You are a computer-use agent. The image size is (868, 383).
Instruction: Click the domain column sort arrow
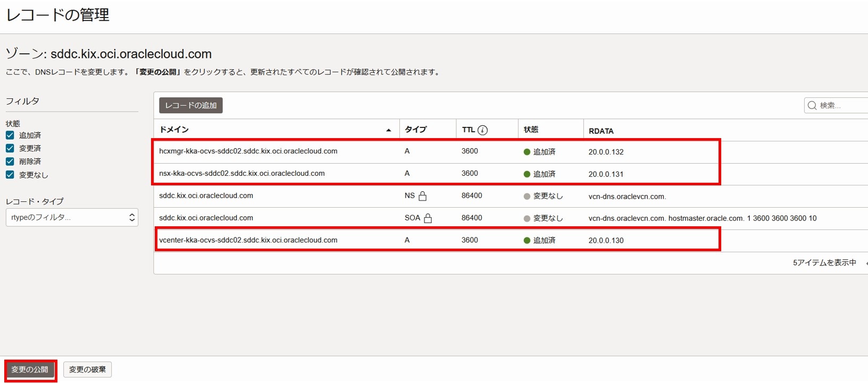point(388,130)
